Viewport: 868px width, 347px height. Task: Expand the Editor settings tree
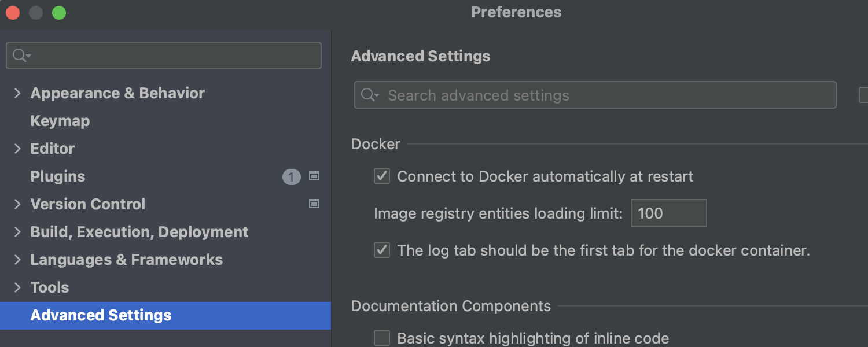pos(17,149)
